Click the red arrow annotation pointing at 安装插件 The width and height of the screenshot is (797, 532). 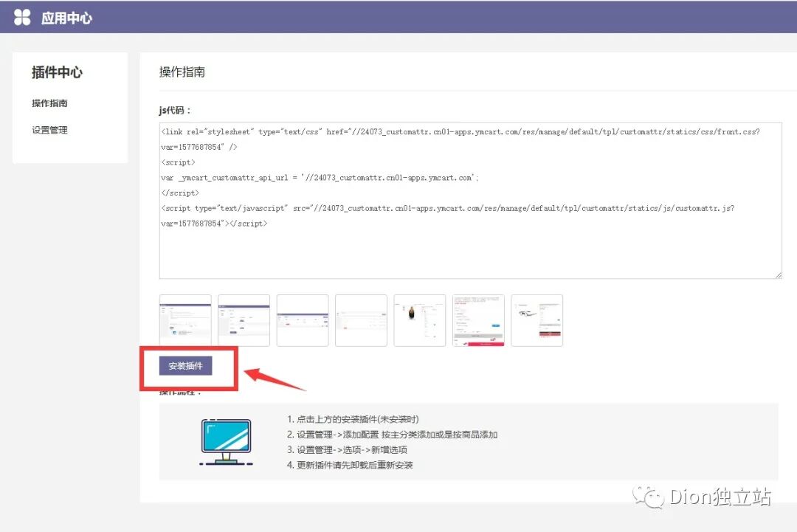(x=273, y=376)
